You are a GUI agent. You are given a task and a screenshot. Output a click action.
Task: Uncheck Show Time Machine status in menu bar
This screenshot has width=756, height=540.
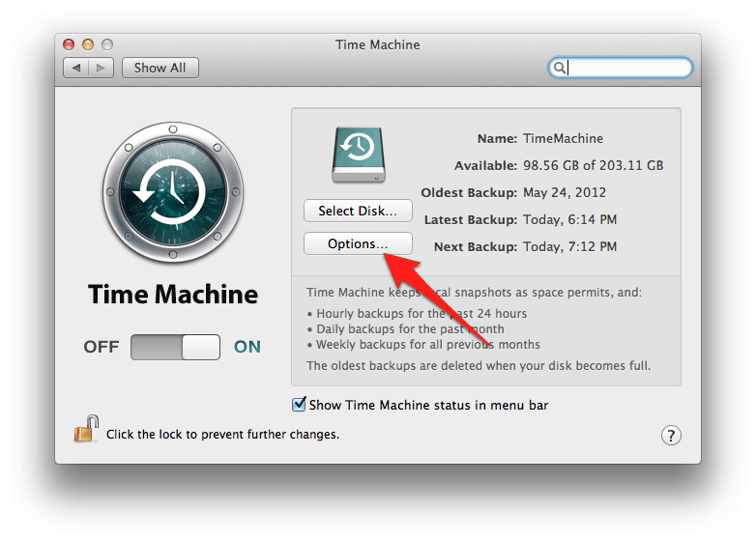[299, 405]
